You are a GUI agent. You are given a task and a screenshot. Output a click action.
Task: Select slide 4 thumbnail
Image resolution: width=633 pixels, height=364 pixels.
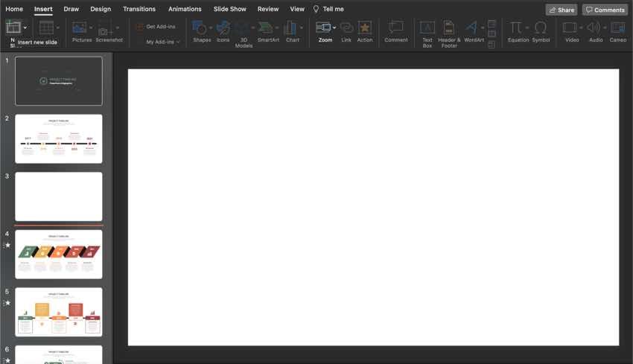click(59, 254)
